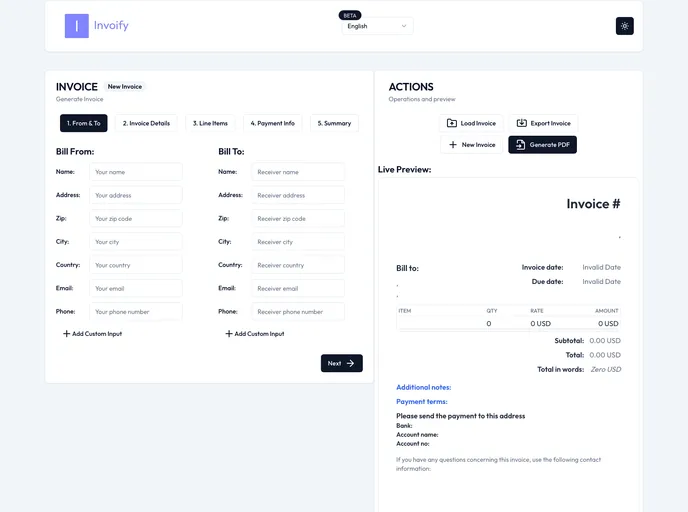Click the Export Invoice download icon

coord(521,123)
